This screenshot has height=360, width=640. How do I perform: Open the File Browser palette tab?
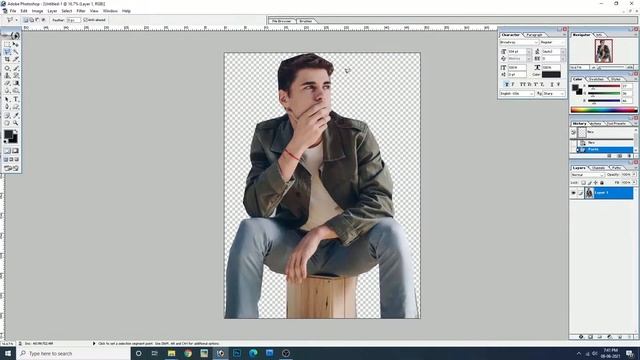click(x=282, y=21)
